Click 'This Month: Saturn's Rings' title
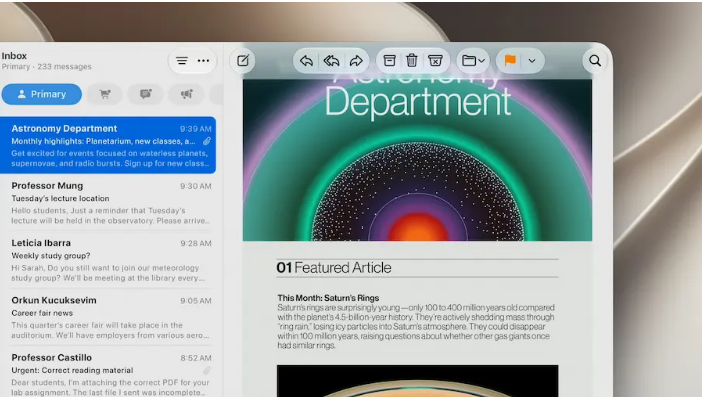 click(328, 298)
